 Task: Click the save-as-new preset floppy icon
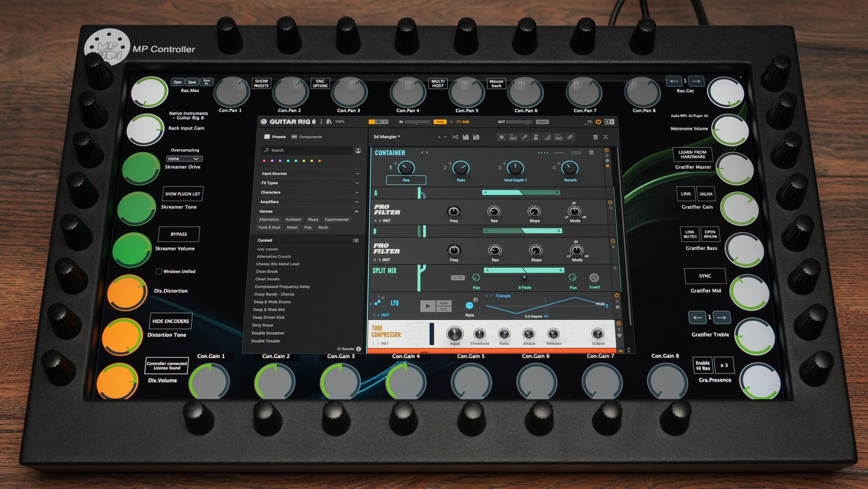coord(476,137)
